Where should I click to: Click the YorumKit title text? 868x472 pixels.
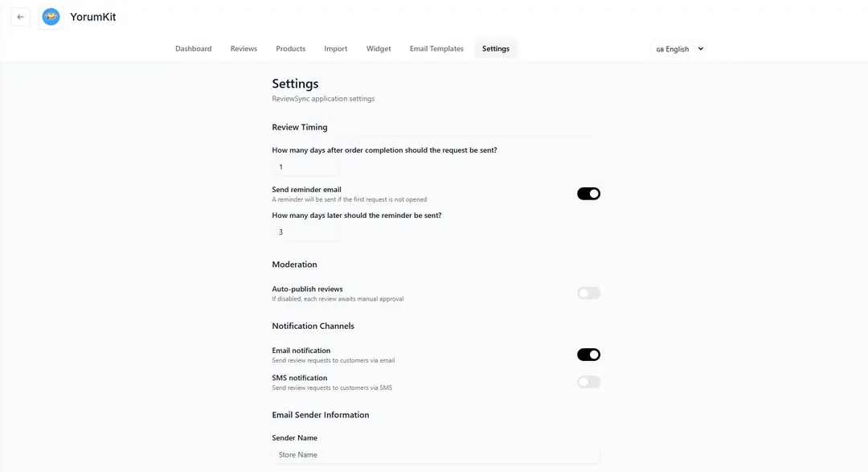pos(93,17)
